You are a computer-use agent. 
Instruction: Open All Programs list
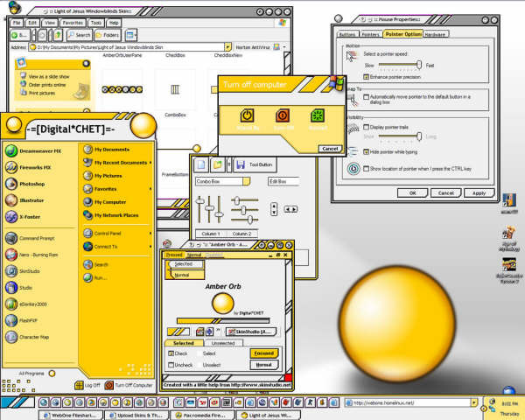coord(37,373)
